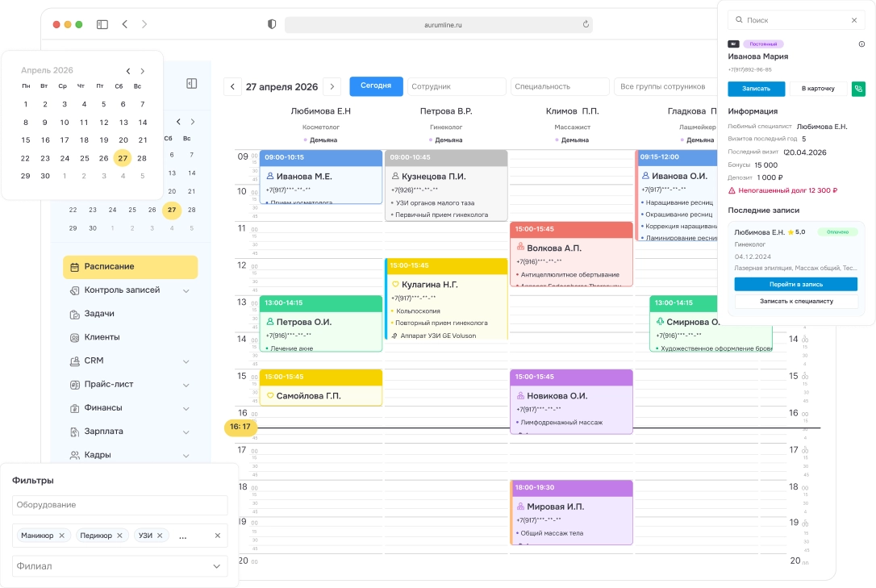Image resolution: width=876 pixels, height=588 pixels.
Task: Remove the Маникюр filter tag
Action: point(62,536)
